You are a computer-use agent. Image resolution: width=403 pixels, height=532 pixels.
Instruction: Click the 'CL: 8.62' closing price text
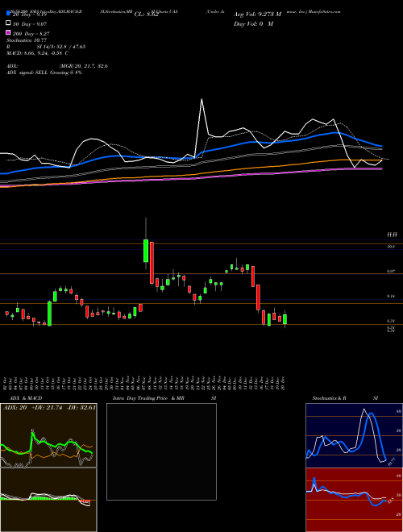146,15
